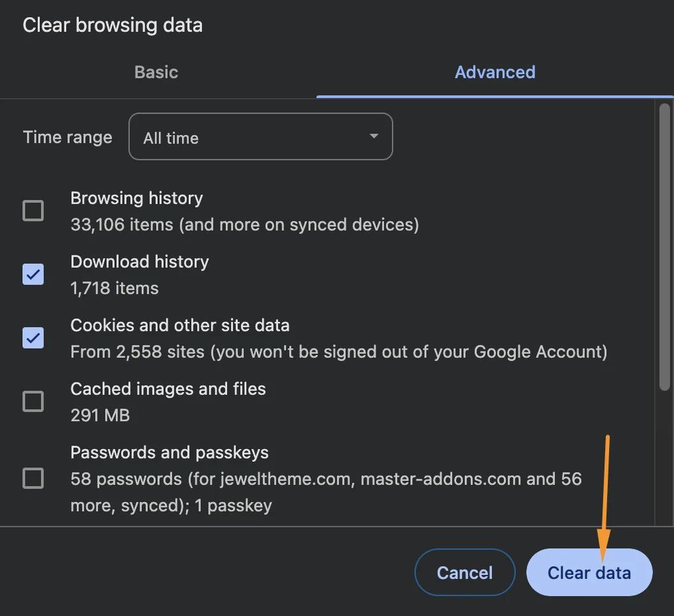The image size is (674, 616).
Task: Click the dialog's vertical scrollbar thumb
Action: pos(665,247)
